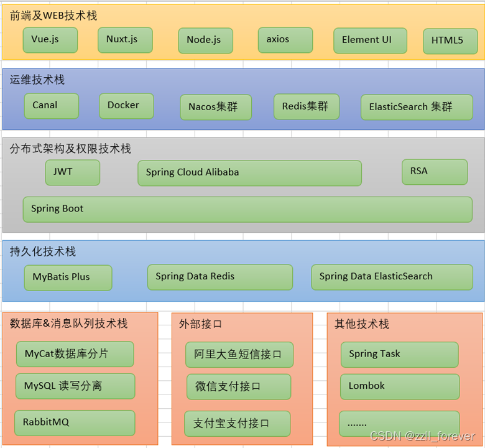
Task: Click the 微信支付接口 box
Action: (x=239, y=386)
